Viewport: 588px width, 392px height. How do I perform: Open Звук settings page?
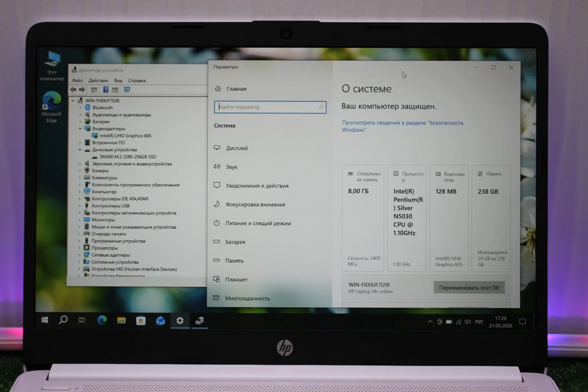(232, 167)
